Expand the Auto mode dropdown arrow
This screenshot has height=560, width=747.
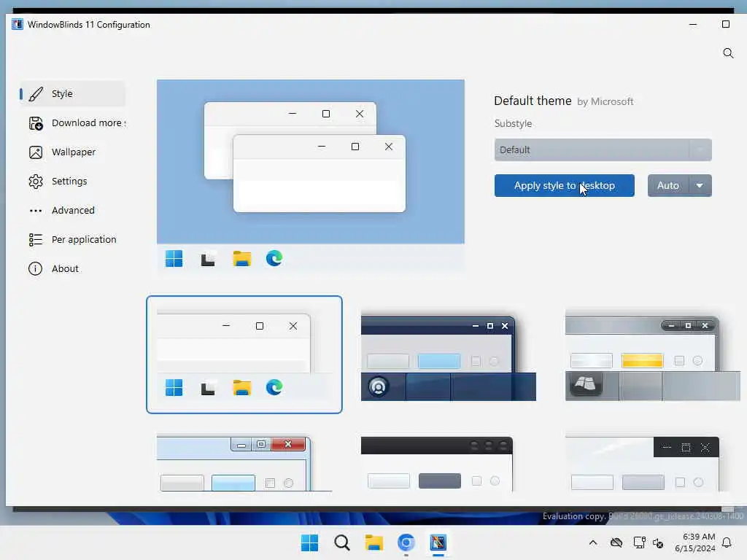coord(700,186)
